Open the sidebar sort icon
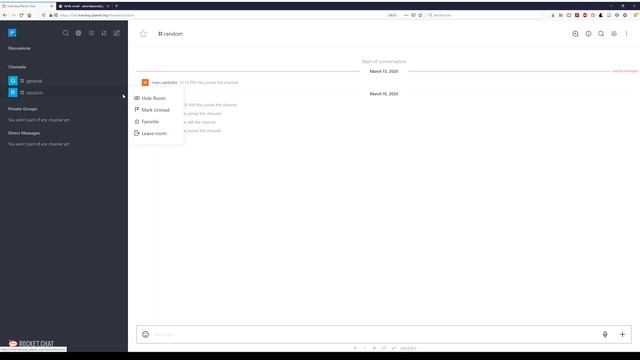Screen dimensions: 640x360 (x=104, y=33)
